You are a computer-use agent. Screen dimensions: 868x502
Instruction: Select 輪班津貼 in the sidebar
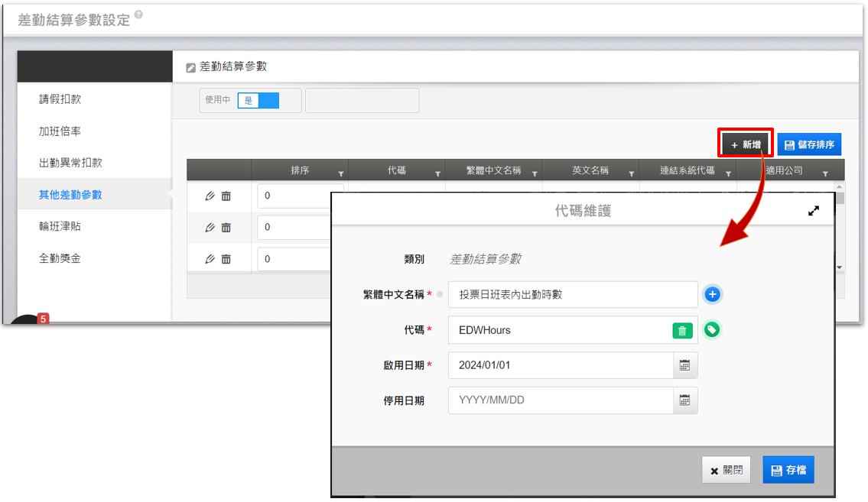coord(60,226)
